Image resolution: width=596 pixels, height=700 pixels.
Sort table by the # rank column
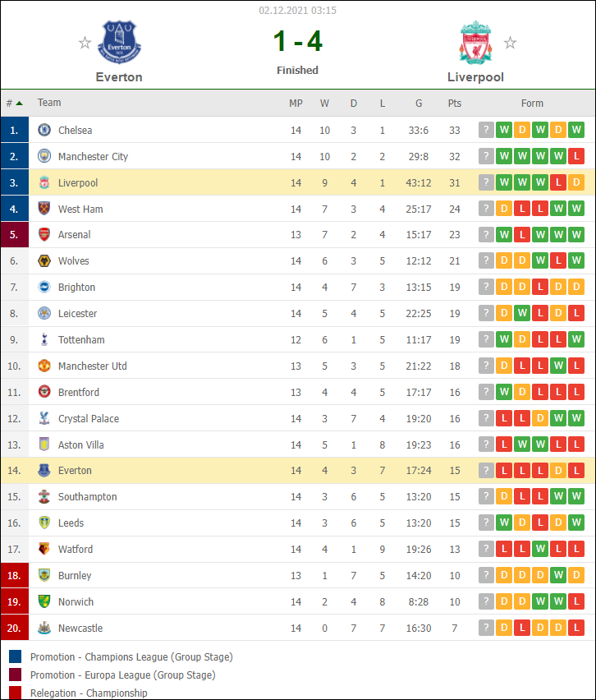(14, 104)
